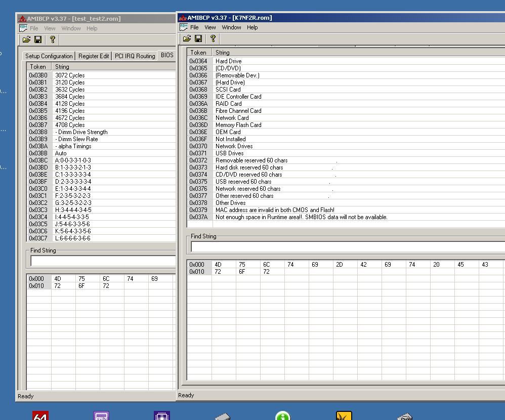Click token 0x03B4 in test_test2.rom list
The height and width of the screenshot is (420, 505).
point(38,104)
